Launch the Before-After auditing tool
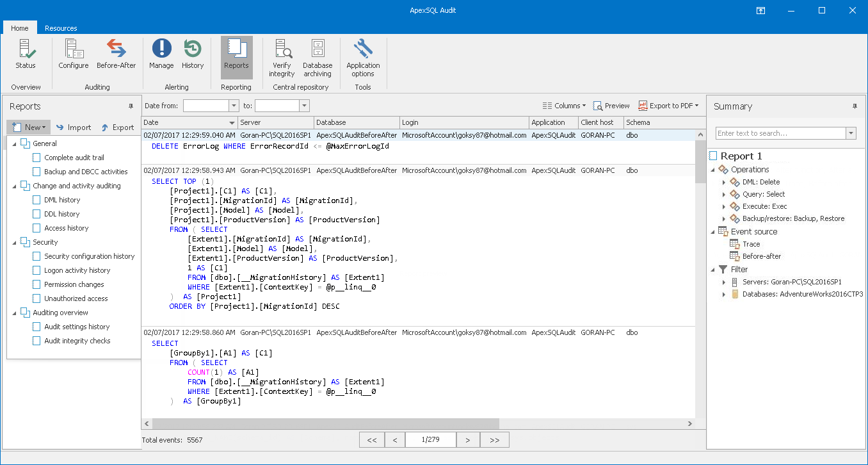The height and width of the screenshot is (465, 868). click(x=117, y=54)
